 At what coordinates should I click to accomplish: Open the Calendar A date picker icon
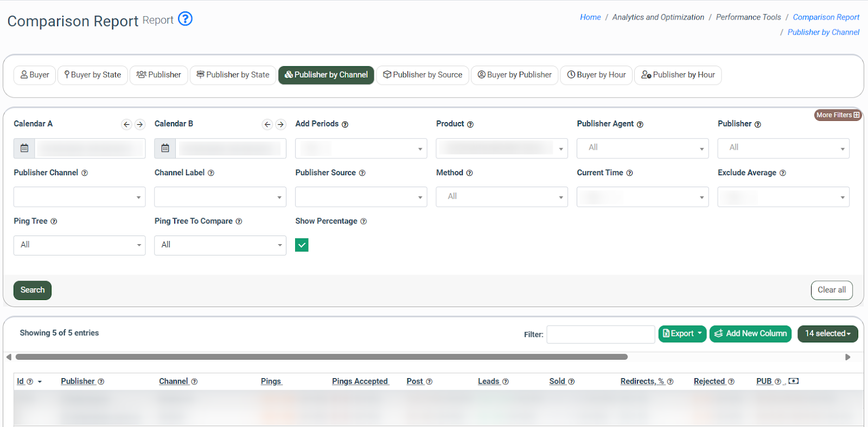pyautogui.click(x=24, y=148)
